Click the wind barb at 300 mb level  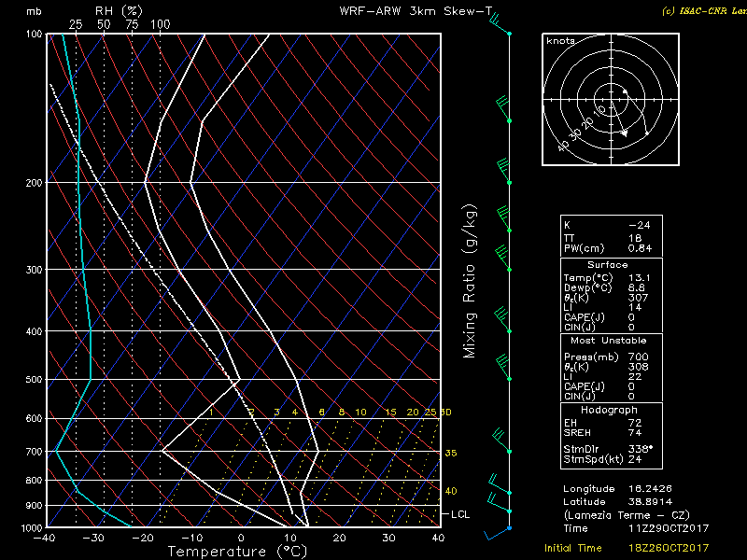click(x=502, y=259)
